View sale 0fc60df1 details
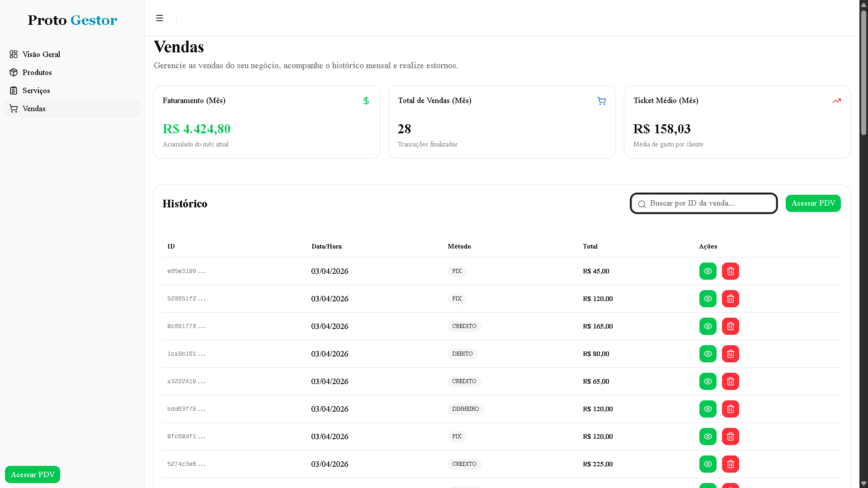Screen dimensions: 868x488 [708, 436]
